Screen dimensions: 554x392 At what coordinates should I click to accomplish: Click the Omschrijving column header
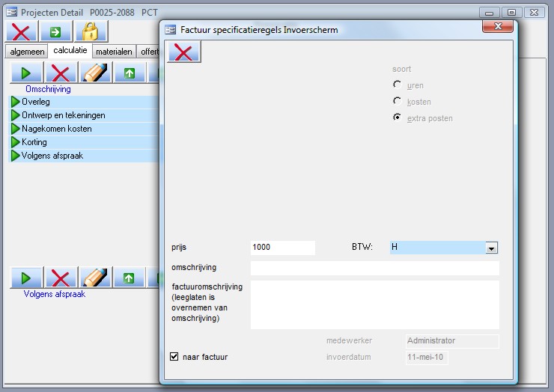click(x=48, y=89)
